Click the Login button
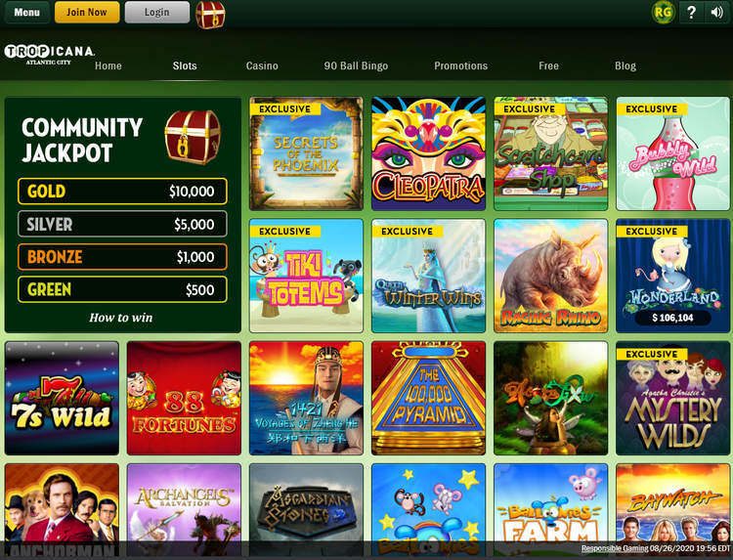 click(157, 12)
